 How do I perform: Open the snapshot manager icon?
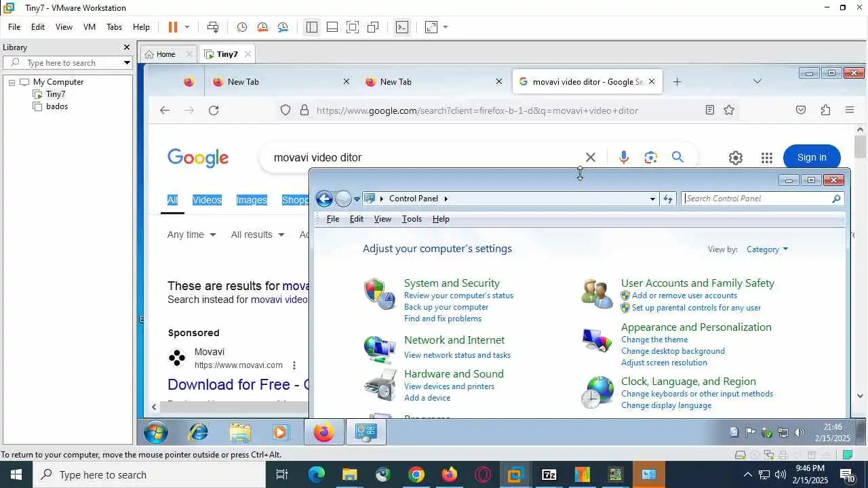(x=283, y=27)
